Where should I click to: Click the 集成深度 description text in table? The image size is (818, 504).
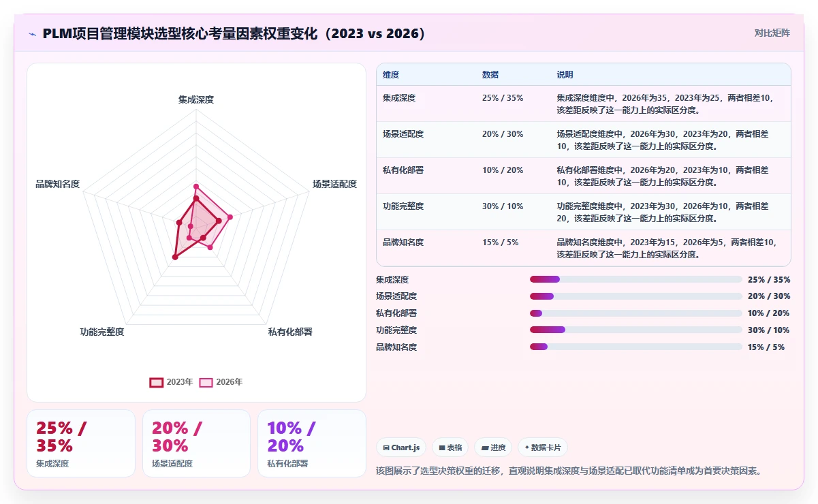tap(665, 104)
